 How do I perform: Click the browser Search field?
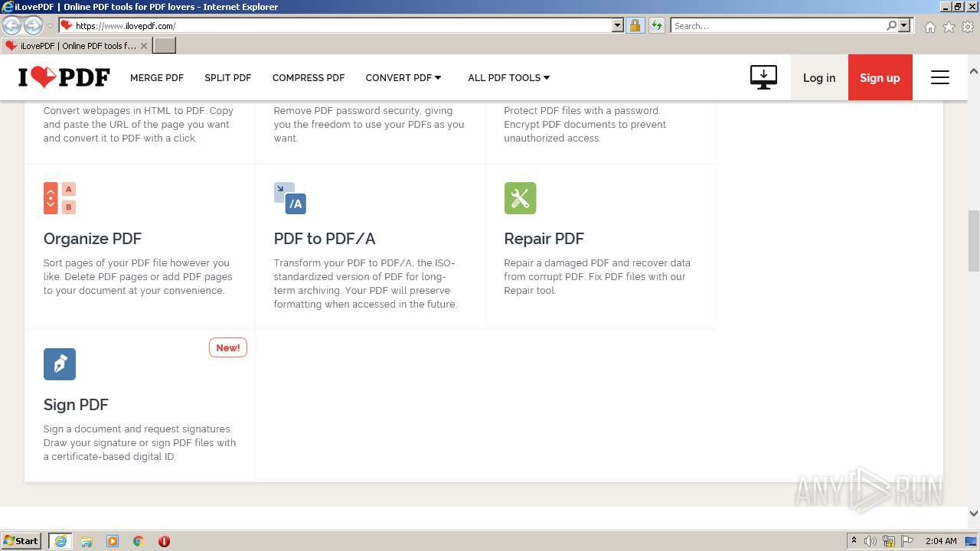point(779,25)
